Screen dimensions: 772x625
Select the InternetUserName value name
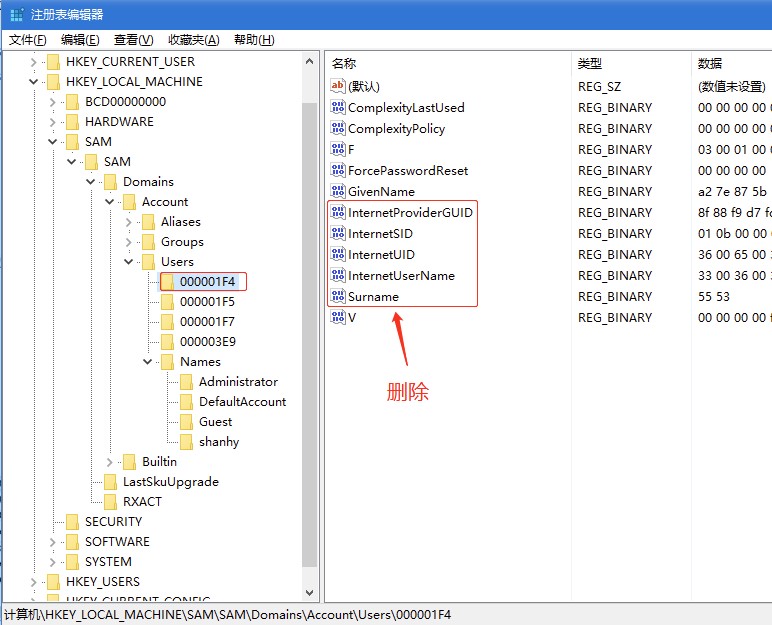pos(401,276)
